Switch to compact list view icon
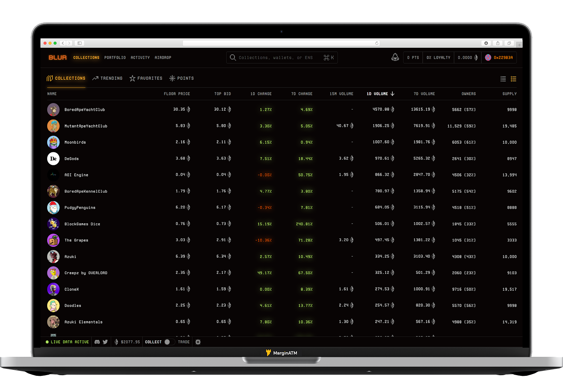 (503, 79)
